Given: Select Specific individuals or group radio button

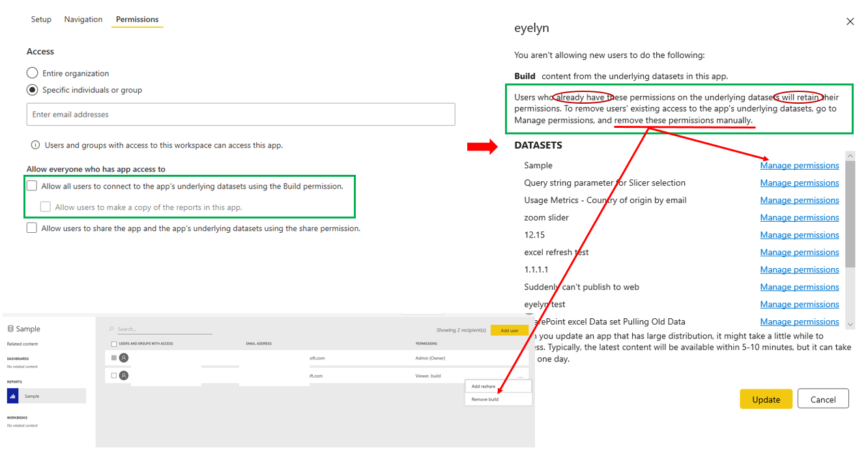Looking at the screenshot, I should (32, 90).
